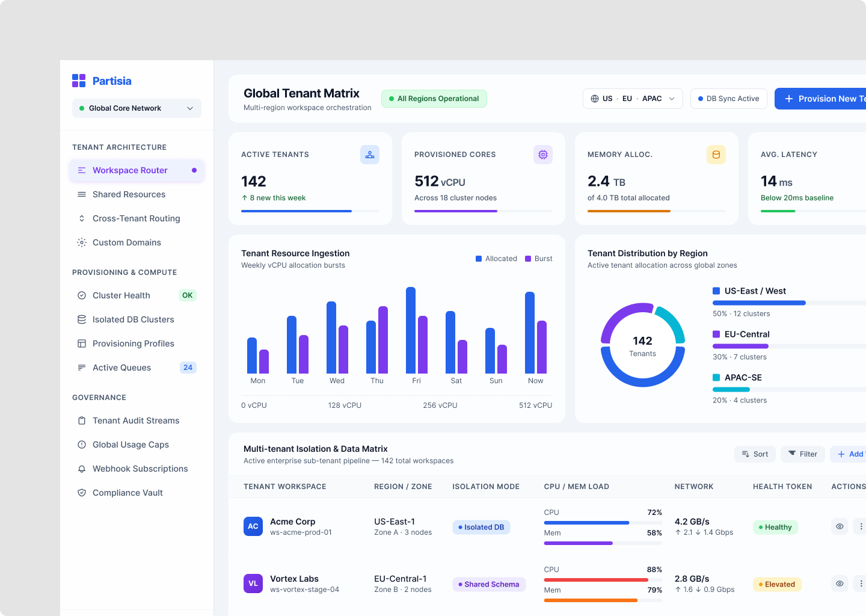Click the Tenant Audit Streams clipboard icon
The image size is (866, 616).
coord(82,420)
